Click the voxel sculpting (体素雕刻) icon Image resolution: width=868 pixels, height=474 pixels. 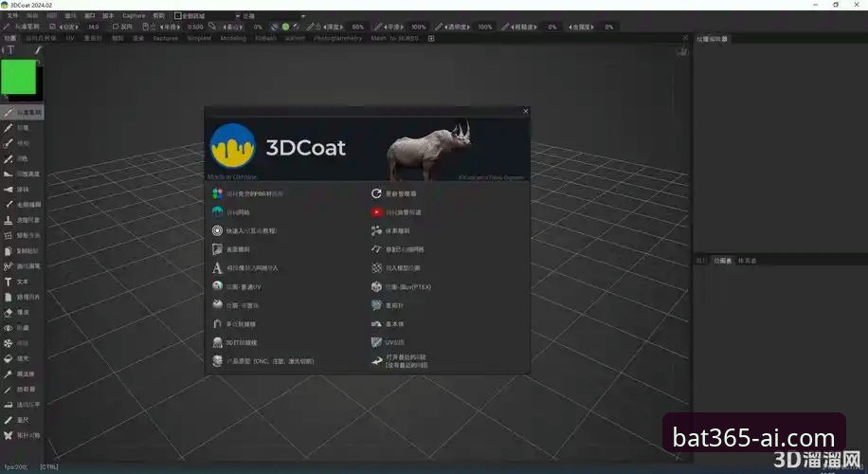pyautogui.click(x=376, y=231)
